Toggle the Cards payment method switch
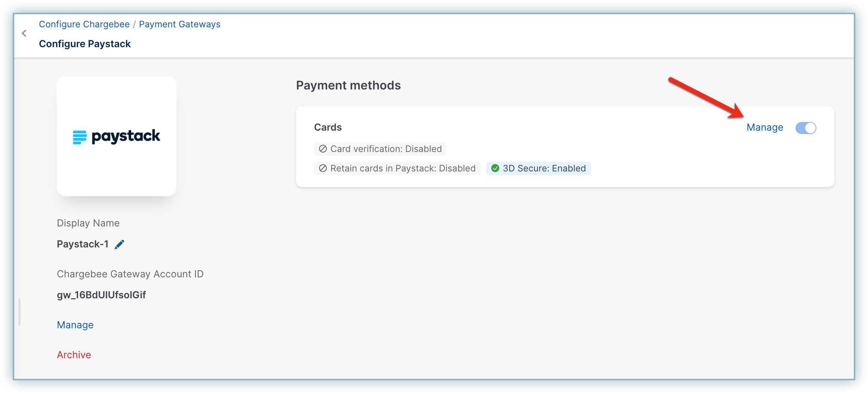The height and width of the screenshot is (393, 868). coord(806,128)
